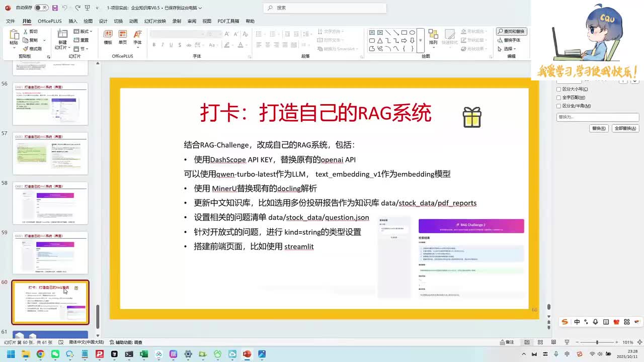Open the Layout (版式) dropdown
This screenshot has width=644, height=362.
[82, 32]
